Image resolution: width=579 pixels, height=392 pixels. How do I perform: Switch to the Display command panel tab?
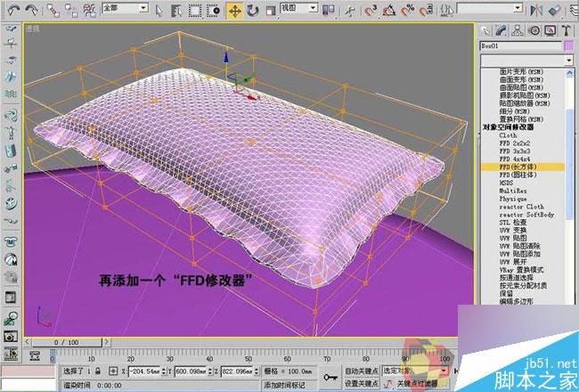coord(550,30)
